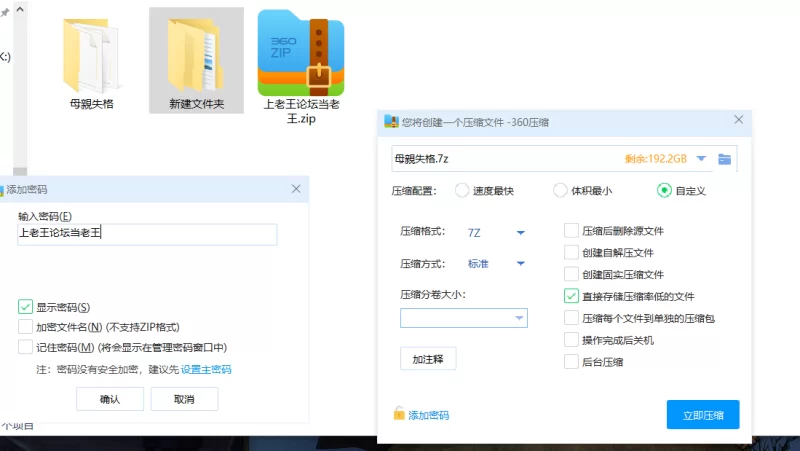Check 创建自解压文件
The width and height of the screenshot is (800, 451).
pyautogui.click(x=571, y=253)
